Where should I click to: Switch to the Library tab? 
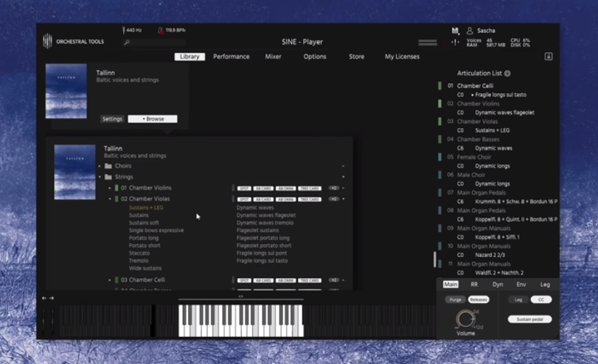click(189, 56)
